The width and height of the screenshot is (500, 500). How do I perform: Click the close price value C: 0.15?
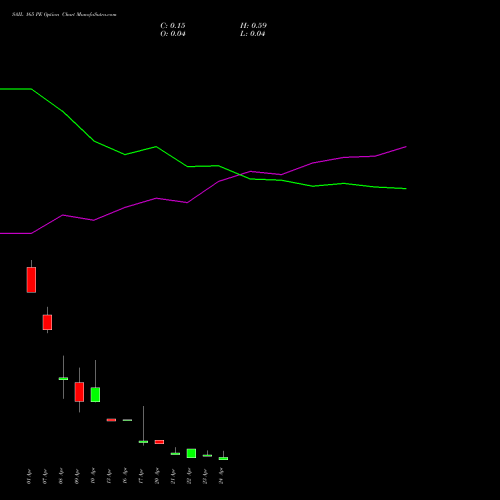click(173, 26)
